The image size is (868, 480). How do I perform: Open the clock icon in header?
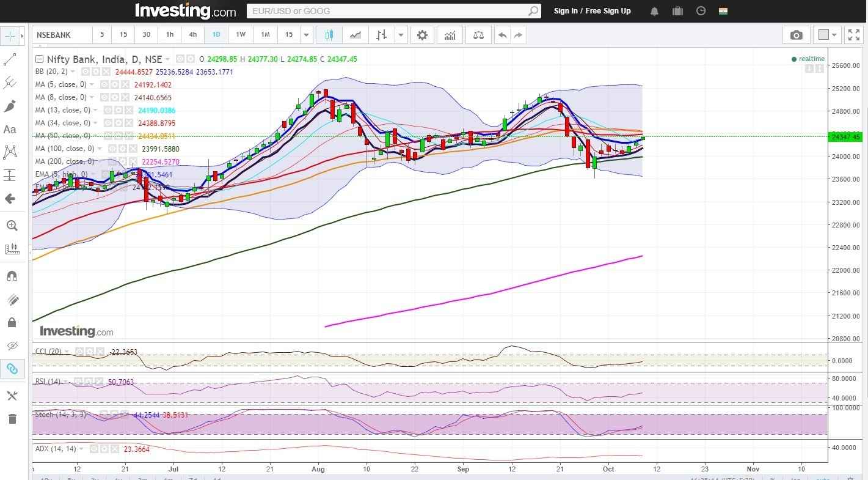click(x=701, y=11)
